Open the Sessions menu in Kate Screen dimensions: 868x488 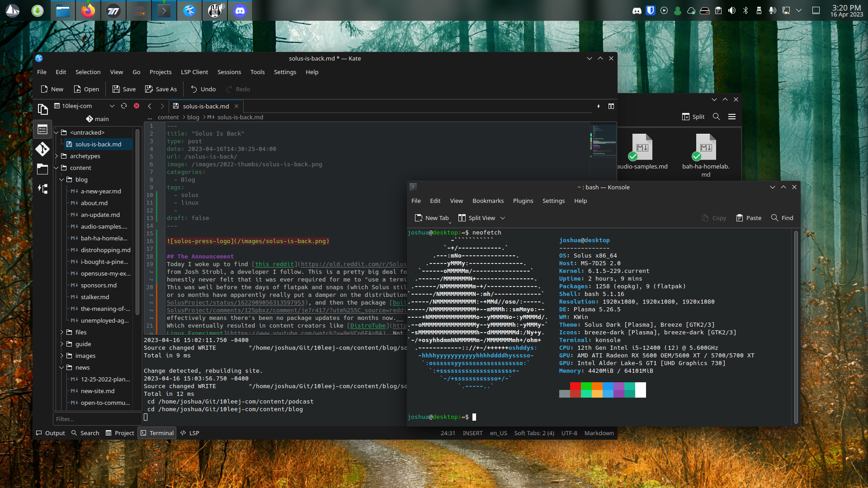pyautogui.click(x=229, y=71)
